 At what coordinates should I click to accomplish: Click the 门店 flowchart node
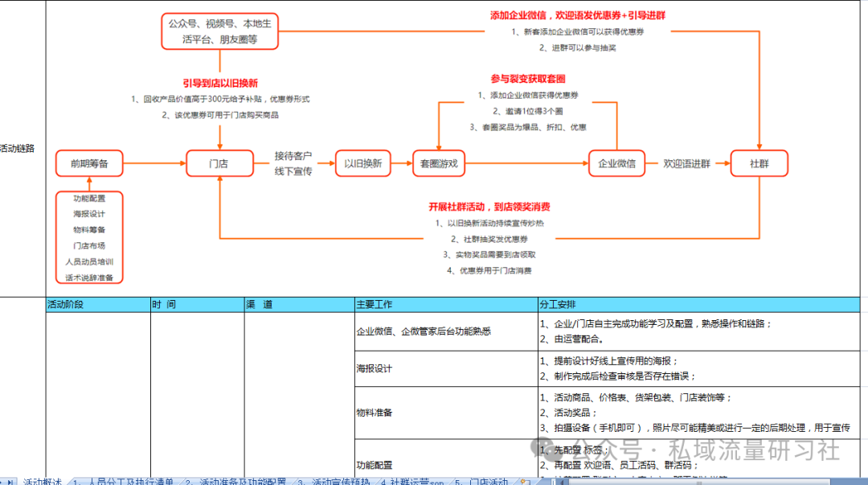click(x=219, y=163)
